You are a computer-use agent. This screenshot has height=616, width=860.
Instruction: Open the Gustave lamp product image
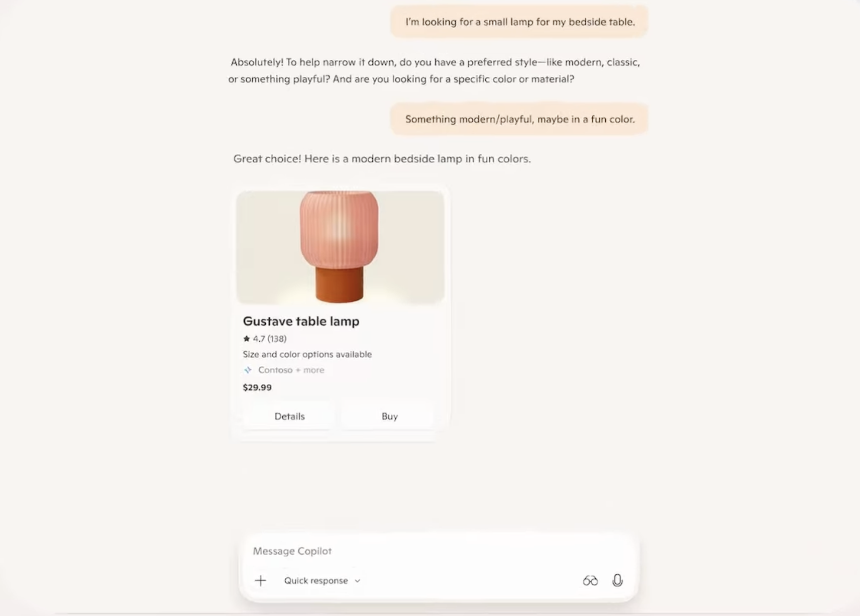click(340, 247)
